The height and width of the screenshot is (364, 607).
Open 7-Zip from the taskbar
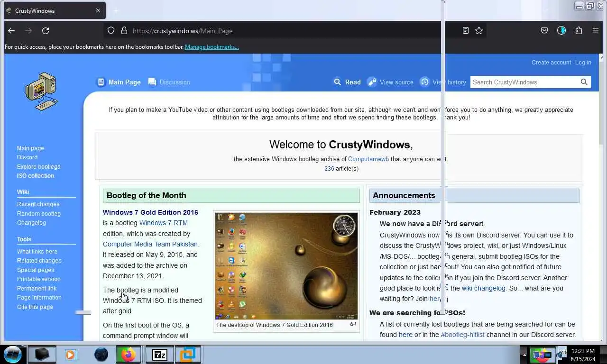click(x=160, y=355)
